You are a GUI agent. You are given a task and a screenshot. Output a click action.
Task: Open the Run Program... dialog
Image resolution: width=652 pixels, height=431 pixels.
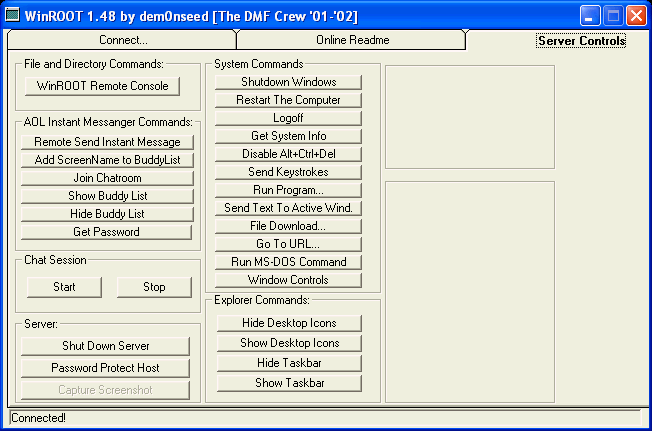pyautogui.click(x=288, y=190)
